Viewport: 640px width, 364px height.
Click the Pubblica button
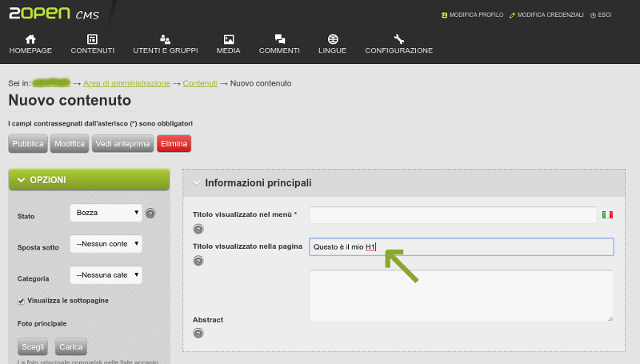(x=28, y=144)
